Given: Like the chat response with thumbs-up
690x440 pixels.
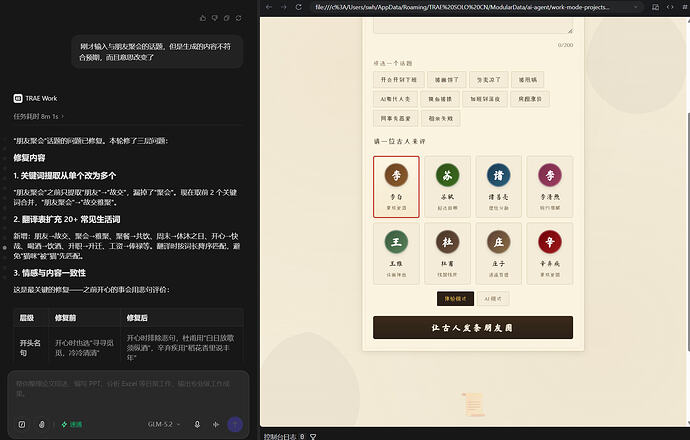Looking at the screenshot, I should [x=203, y=18].
